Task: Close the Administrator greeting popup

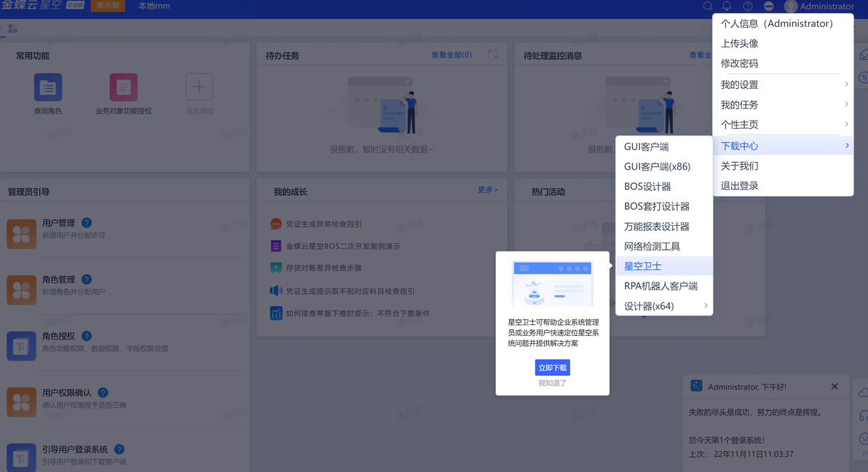Action: 835,387
